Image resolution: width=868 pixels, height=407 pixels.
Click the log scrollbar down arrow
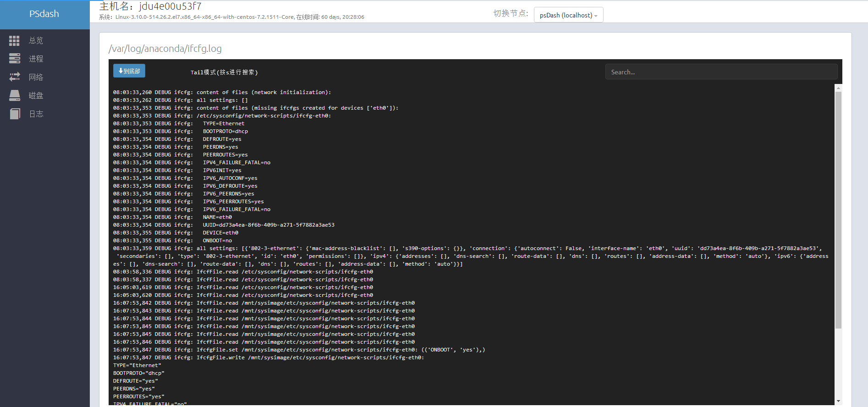tap(838, 401)
